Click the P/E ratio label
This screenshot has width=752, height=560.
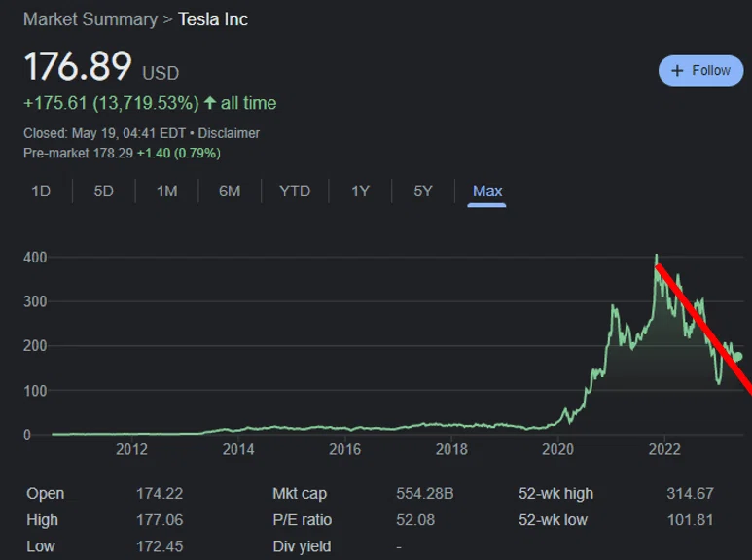(x=303, y=520)
